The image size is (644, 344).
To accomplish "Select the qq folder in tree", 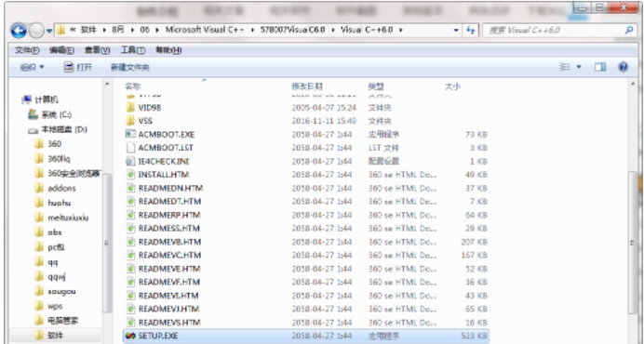I will click(47, 262).
